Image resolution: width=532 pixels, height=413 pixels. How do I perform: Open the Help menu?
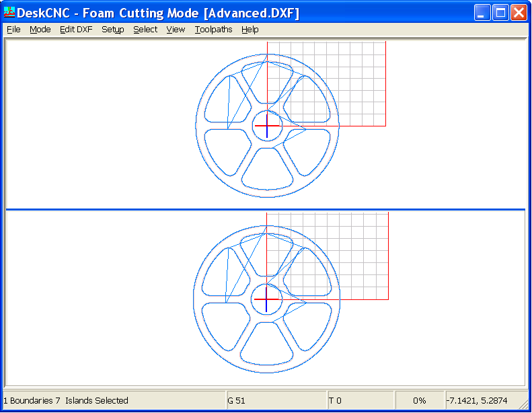[x=250, y=30]
